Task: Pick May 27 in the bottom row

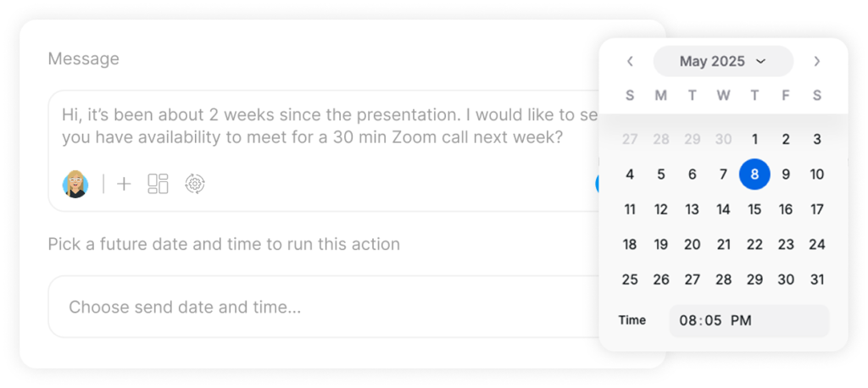Action: (693, 280)
